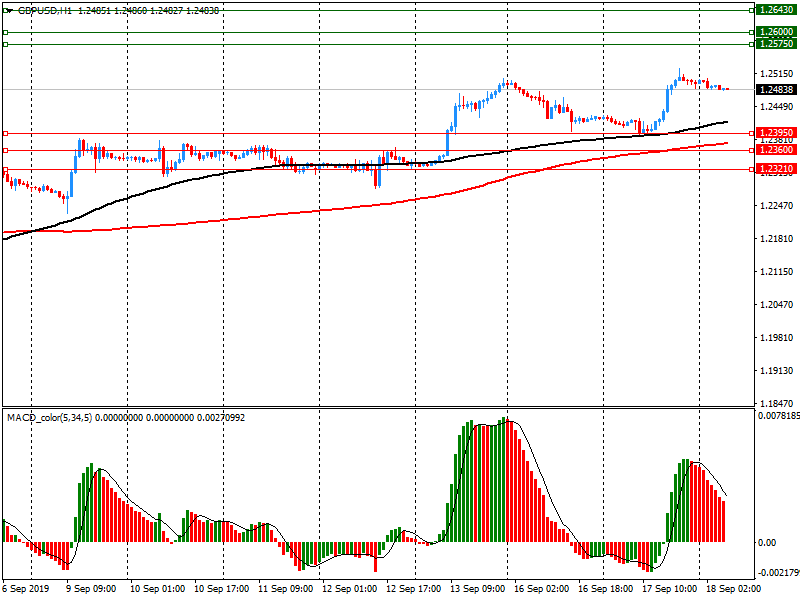Click the 0.0078185 value on MACD axis
Viewport: 800px width, 600px height.
tap(779, 416)
